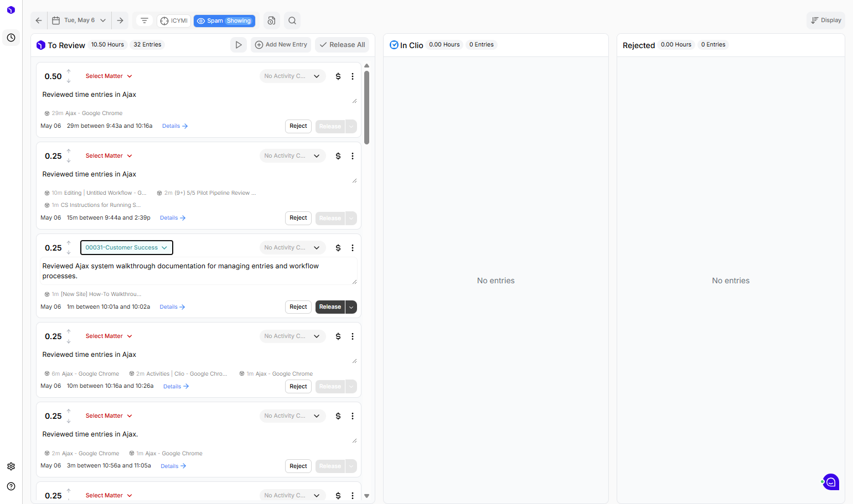The width and height of the screenshot is (853, 504).
Task: Click Add New Entry button
Action: coord(281,45)
